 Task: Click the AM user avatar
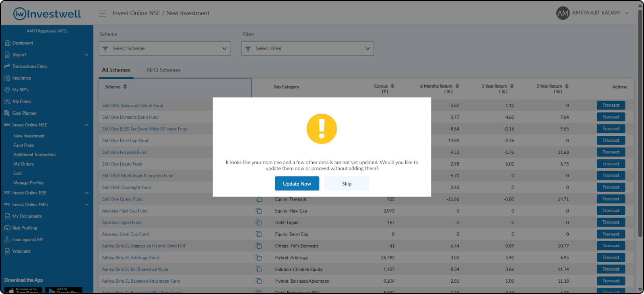[x=563, y=13]
